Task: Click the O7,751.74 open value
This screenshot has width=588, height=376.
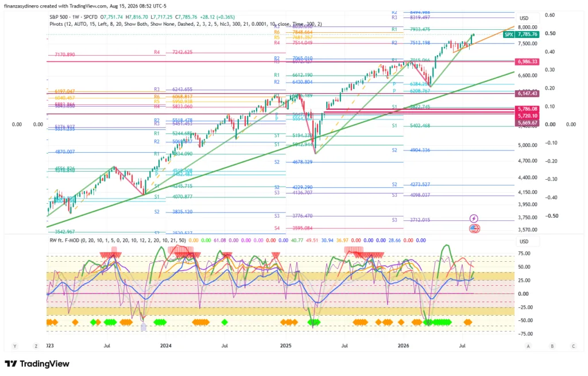Action: click(111, 17)
